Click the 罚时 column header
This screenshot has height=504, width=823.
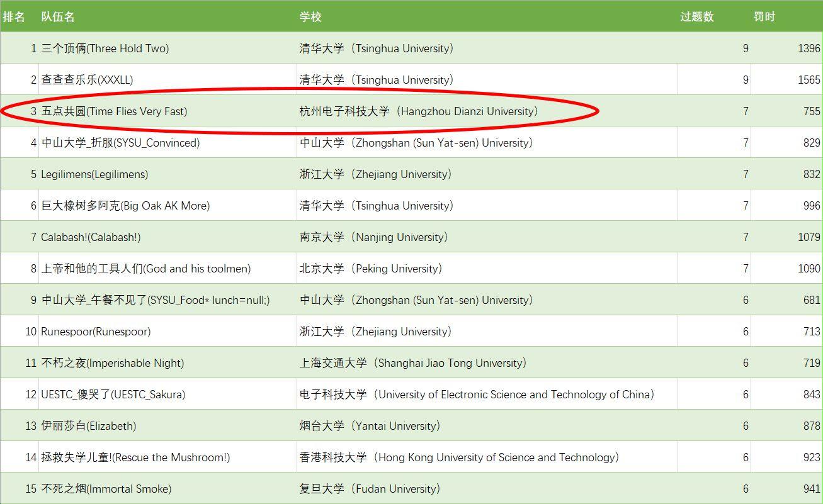pos(764,17)
